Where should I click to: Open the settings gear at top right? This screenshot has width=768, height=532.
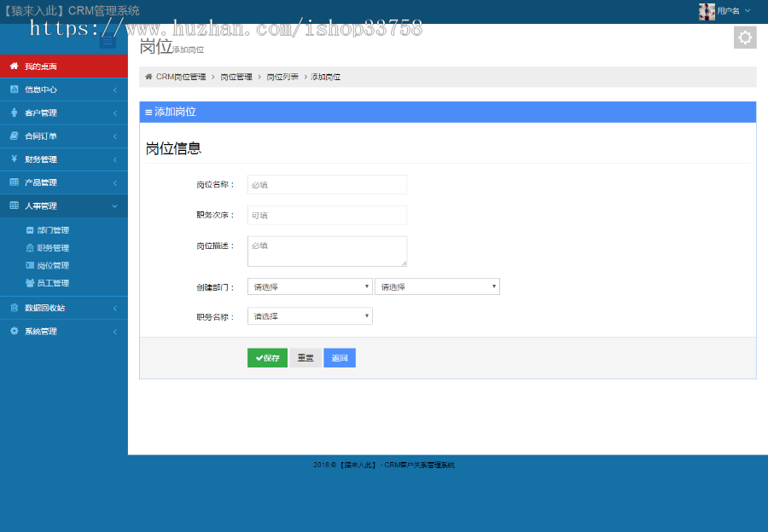click(744, 37)
